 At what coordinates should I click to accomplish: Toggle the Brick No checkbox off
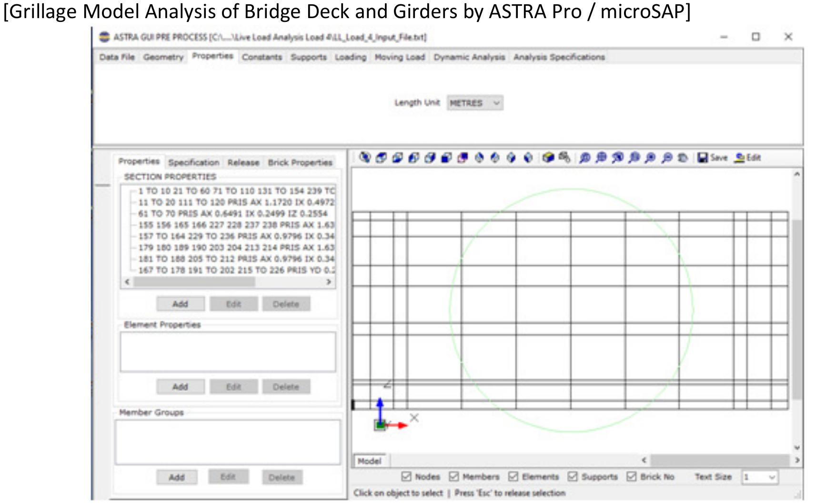632,476
